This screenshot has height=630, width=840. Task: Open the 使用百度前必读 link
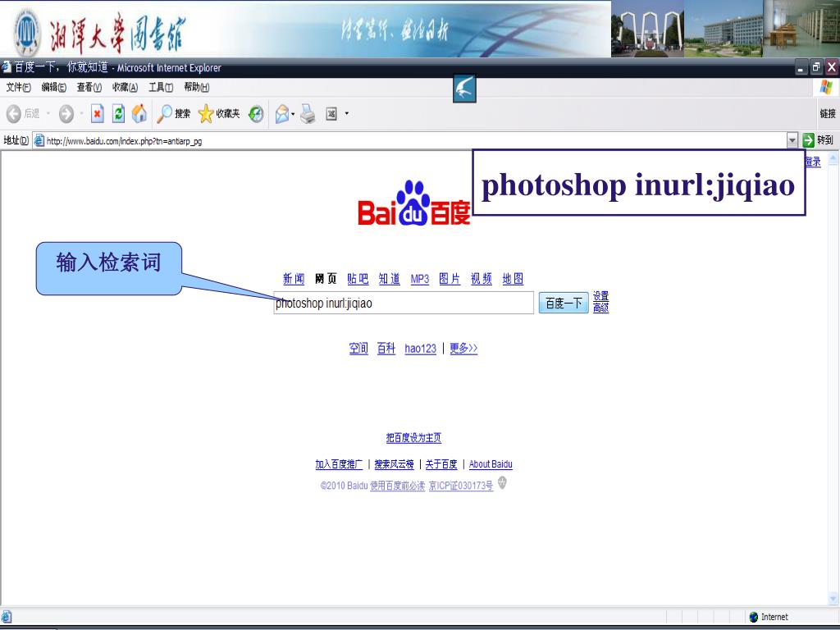(x=398, y=486)
